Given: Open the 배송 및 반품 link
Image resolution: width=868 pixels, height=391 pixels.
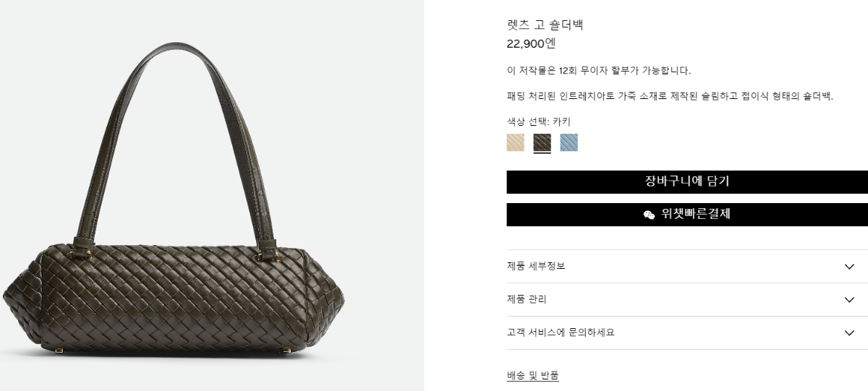Looking at the screenshot, I should [532, 375].
